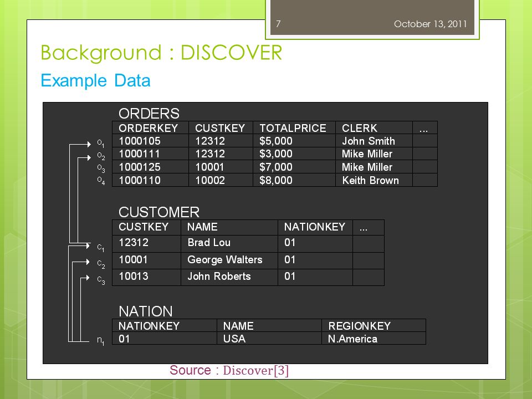Click the 'TOTALPRICE' column header
Viewport: 532px width, 399px height.
[x=293, y=128]
